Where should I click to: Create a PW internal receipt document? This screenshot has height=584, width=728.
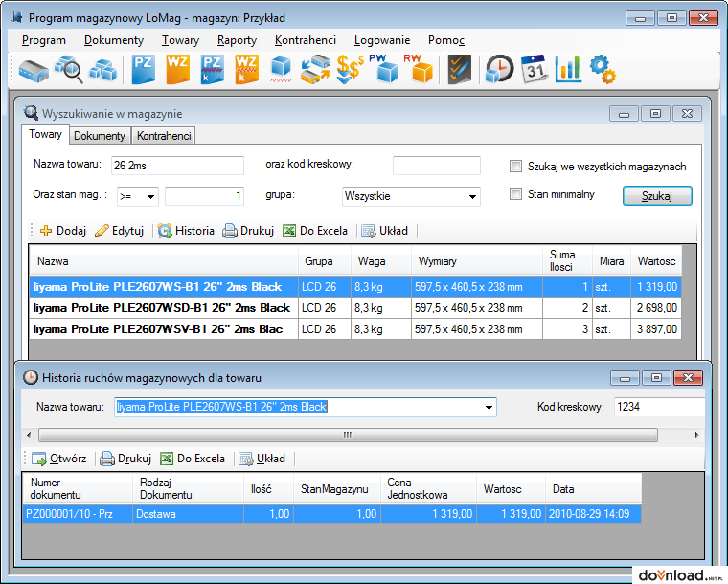(384, 69)
